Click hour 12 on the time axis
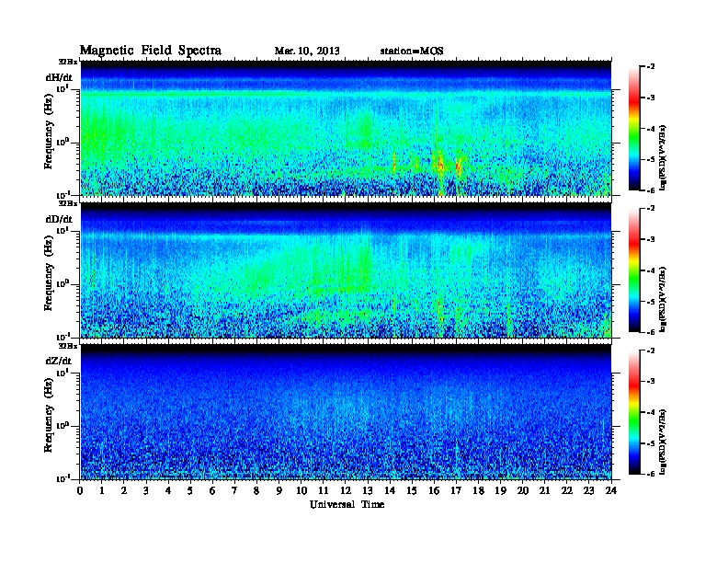Image resolution: width=728 pixels, height=563 pixels. 346,491
